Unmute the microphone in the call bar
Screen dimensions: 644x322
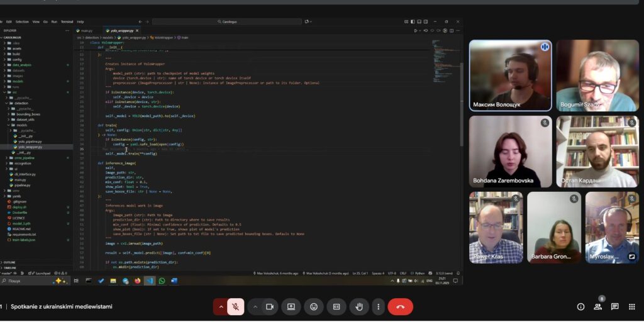(235, 307)
